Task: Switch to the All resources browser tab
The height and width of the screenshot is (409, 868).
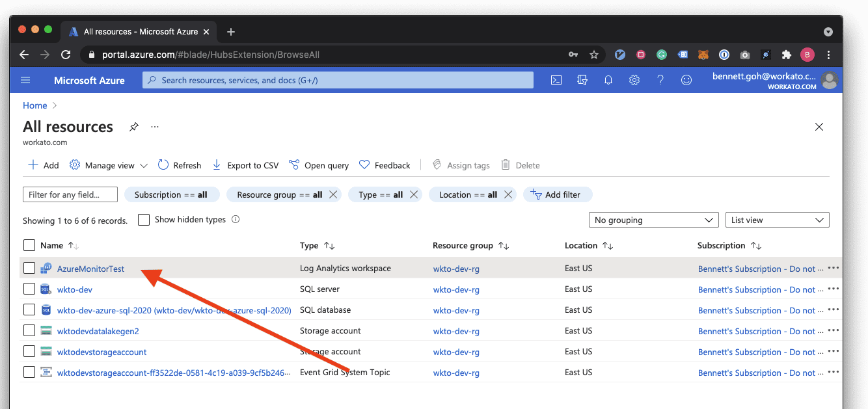Action: click(x=139, y=31)
